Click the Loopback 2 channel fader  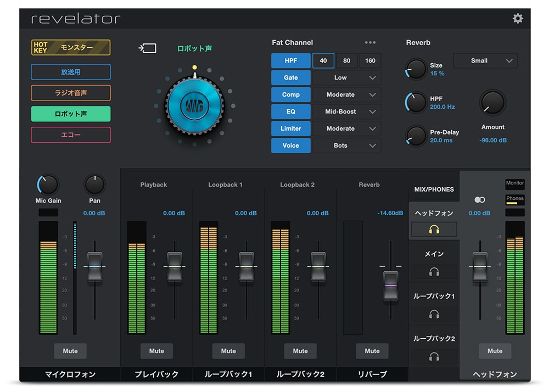[318, 267]
